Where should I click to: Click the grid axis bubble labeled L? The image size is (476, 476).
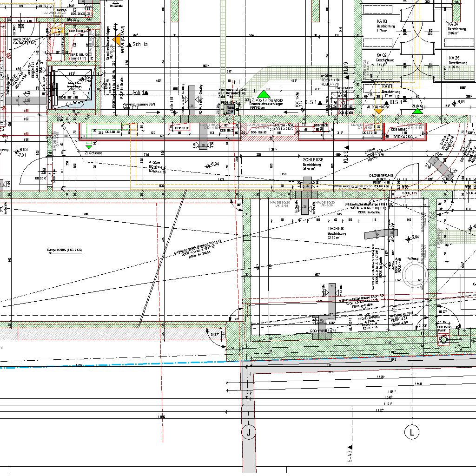click(x=412, y=432)
